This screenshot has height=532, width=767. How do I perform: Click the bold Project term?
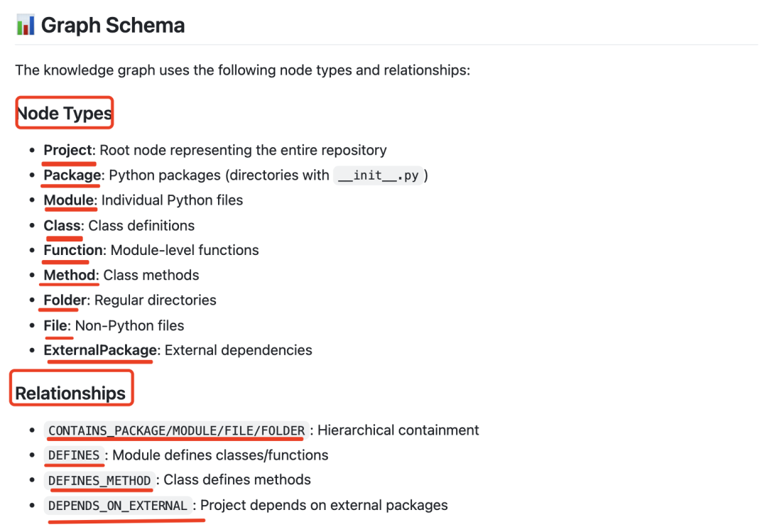(68, 150)
